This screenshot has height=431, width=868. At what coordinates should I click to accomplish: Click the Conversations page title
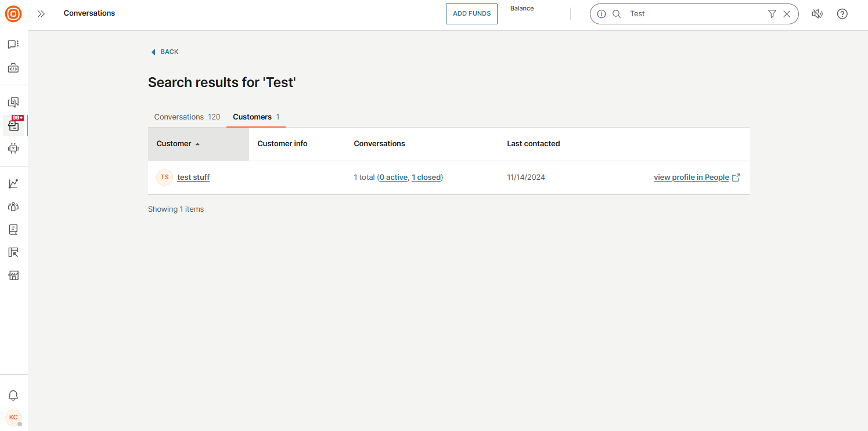[x=89, y=13]
